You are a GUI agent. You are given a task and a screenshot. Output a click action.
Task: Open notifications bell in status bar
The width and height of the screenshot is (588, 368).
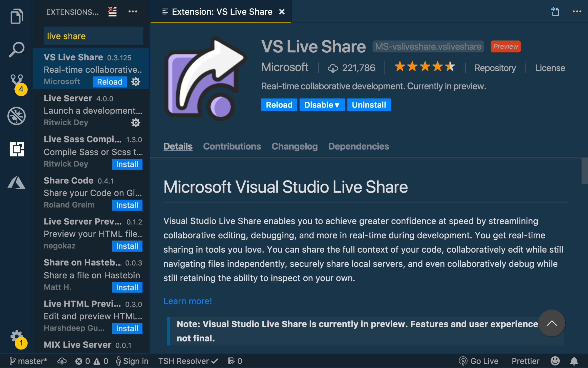pyautogui.click(x=574, y=361)
